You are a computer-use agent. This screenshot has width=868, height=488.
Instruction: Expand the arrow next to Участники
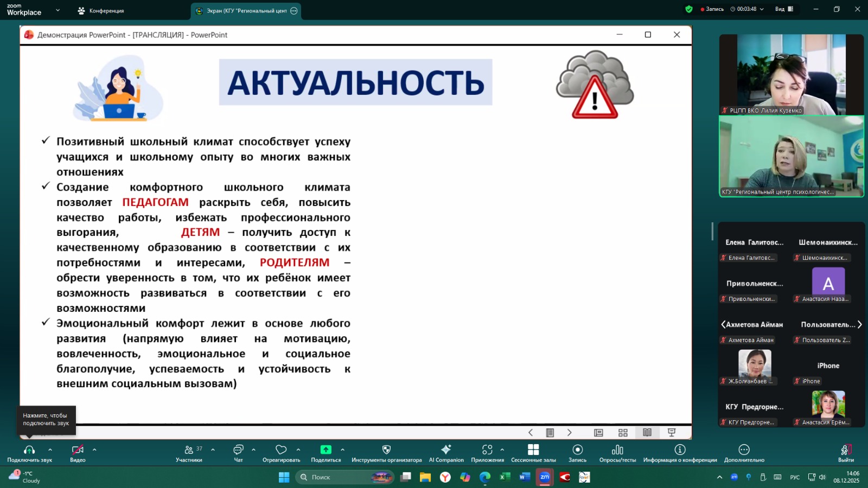(213, 450)
